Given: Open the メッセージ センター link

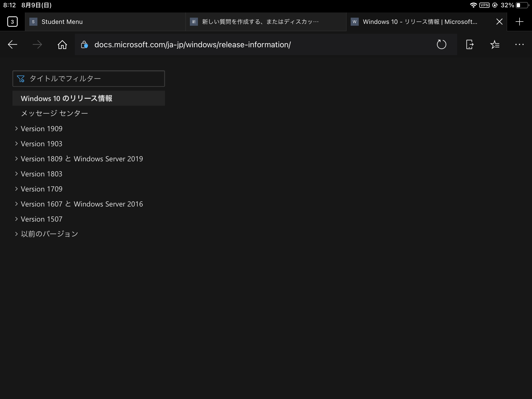Looking at the screenshot, I should click(54, 113).
